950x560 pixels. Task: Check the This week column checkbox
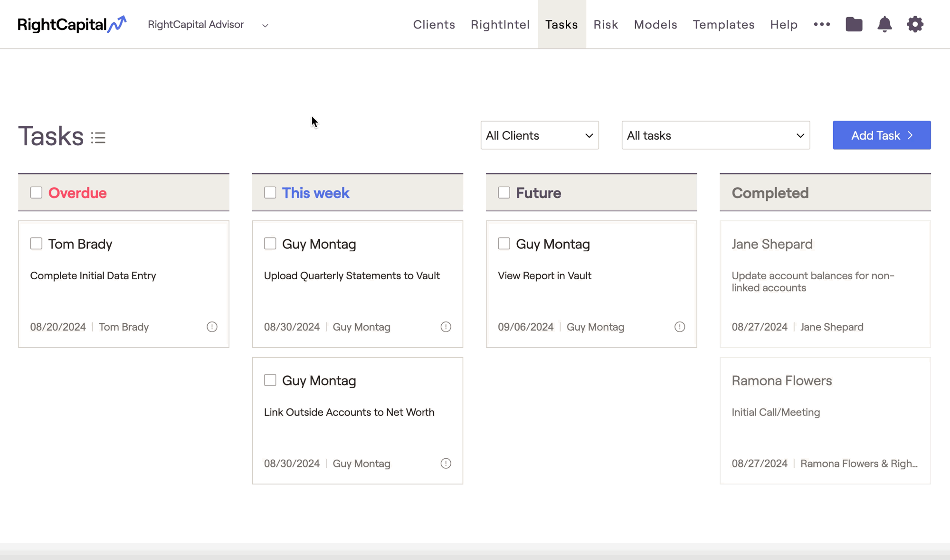tap(270, 192)
